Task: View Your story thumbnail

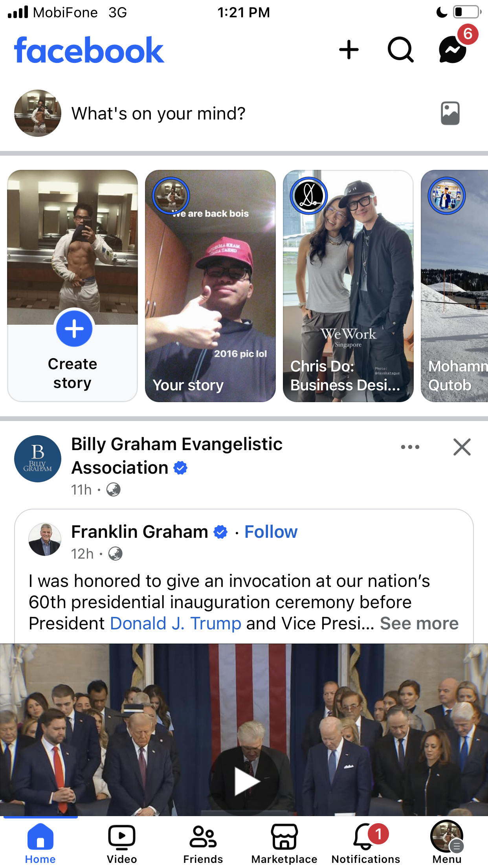Action: (x=210, y=286)
